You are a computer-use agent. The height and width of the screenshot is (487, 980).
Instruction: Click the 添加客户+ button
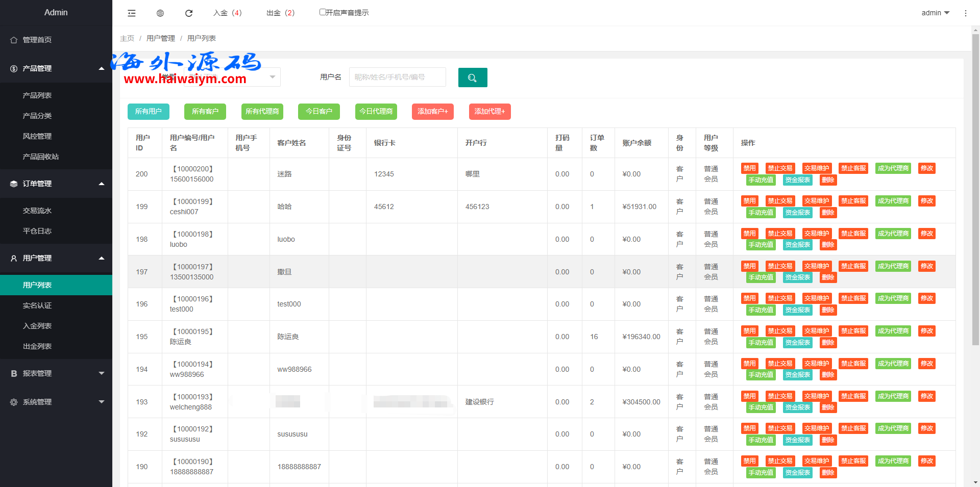[x=432, y=111]
